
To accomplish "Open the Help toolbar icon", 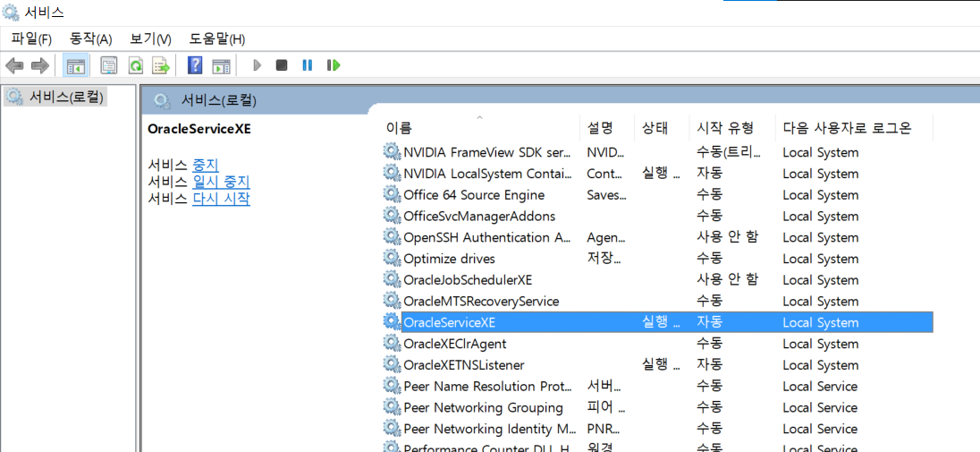I will [x=195, y=65].
